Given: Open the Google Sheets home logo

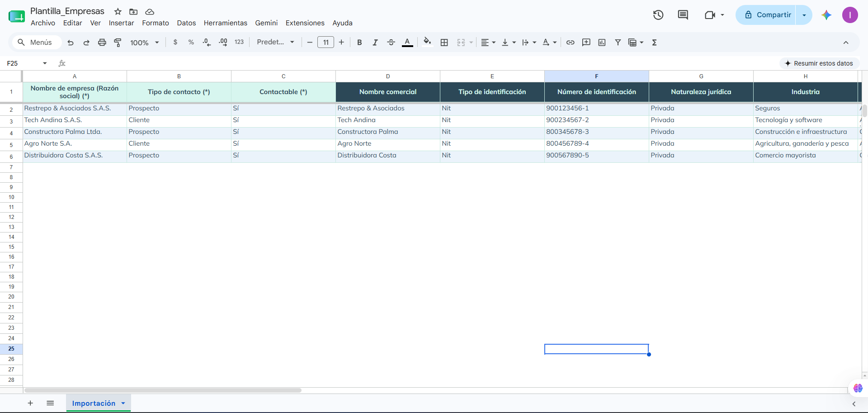Looking at the screenshot, I should (17, 16).
